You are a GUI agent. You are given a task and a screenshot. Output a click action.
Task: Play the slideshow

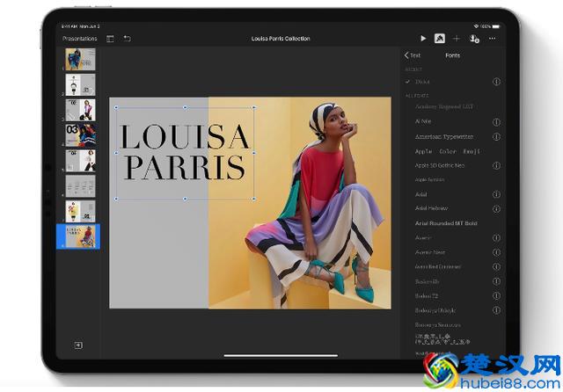(x=423, y=39)
